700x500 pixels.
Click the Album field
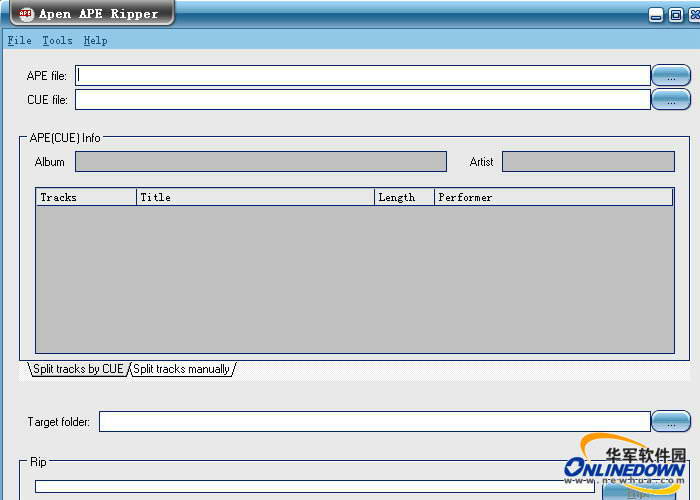[x=261, y=162]
